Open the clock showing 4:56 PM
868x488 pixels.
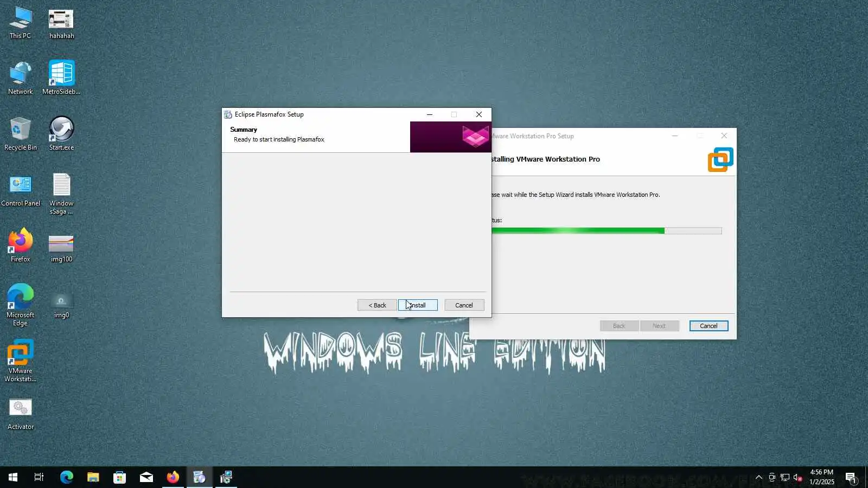821,477
